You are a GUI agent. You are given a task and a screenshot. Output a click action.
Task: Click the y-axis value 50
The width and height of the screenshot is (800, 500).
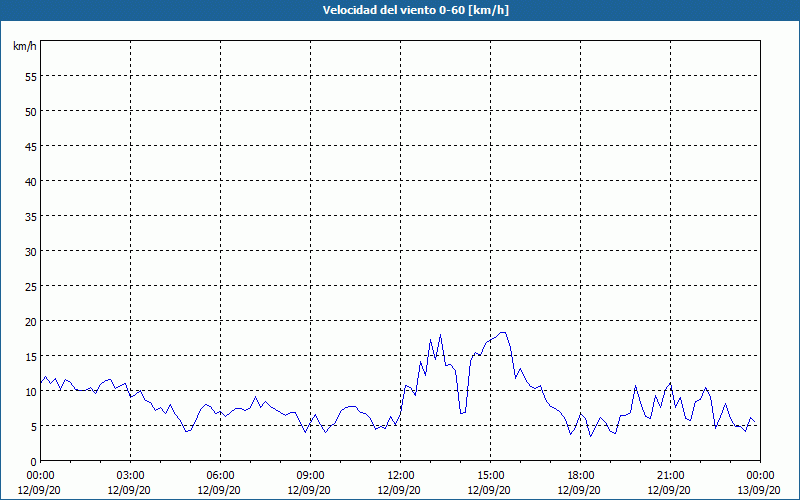pos(31,111)
